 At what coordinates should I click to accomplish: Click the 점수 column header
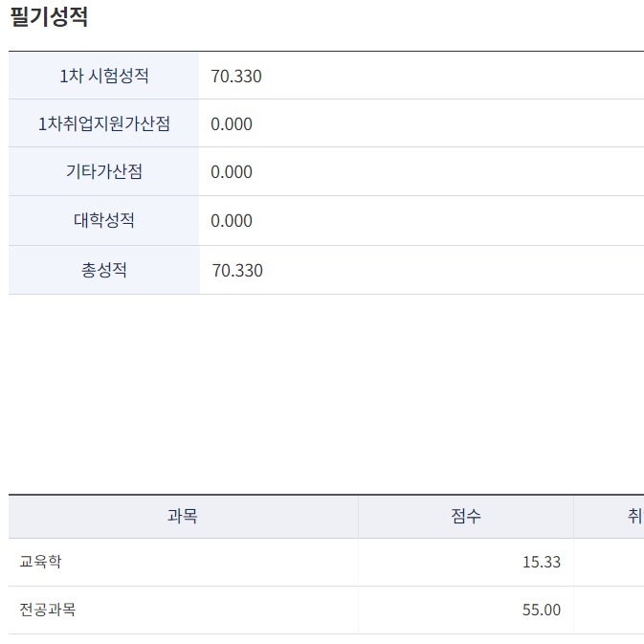(x=466, y=517)
